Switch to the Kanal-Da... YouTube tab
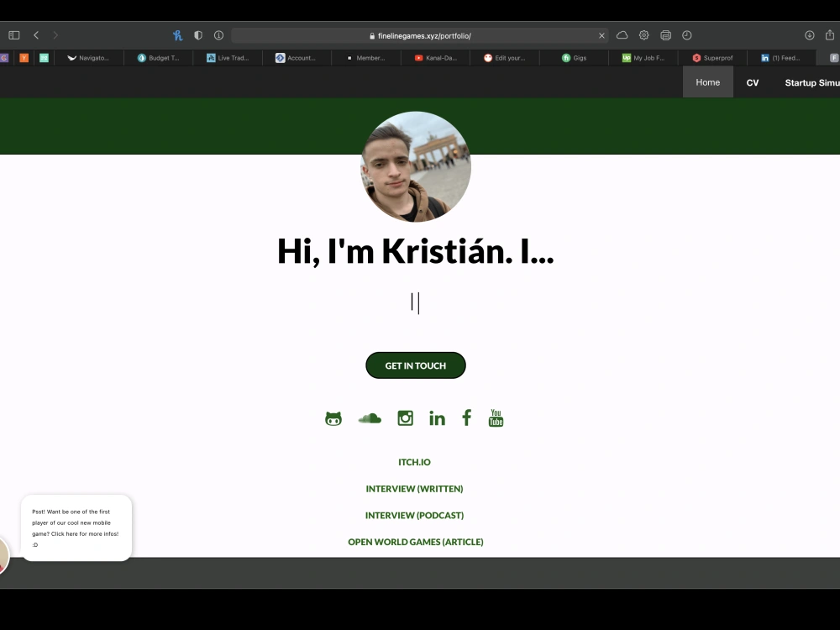The image size is (840, 630). click(435, 58)
